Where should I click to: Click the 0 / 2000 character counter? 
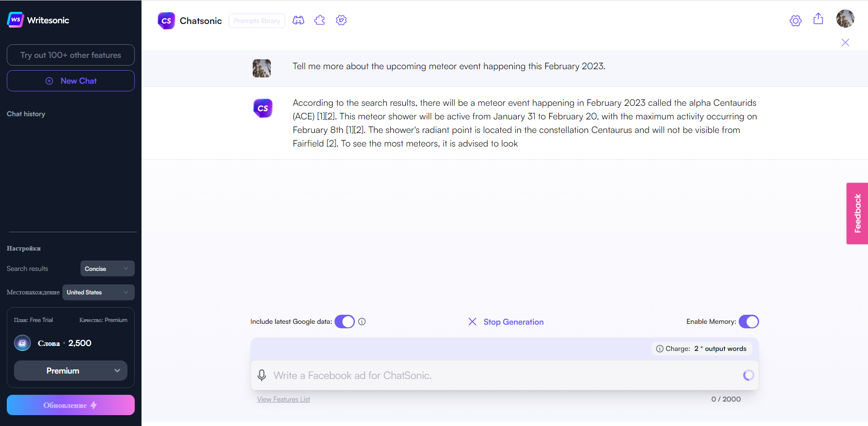pyautogui.click(x=726, y=399)
